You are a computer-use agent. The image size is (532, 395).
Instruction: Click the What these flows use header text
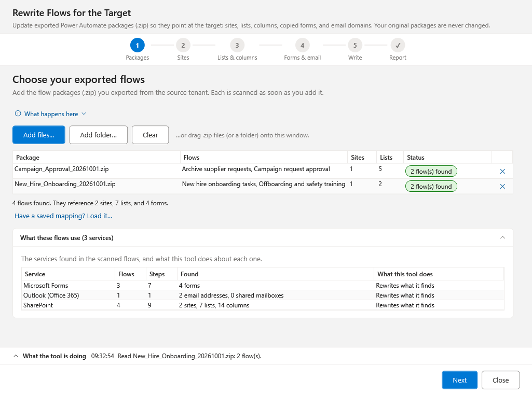pyautogui.click(x=67, y=237)
